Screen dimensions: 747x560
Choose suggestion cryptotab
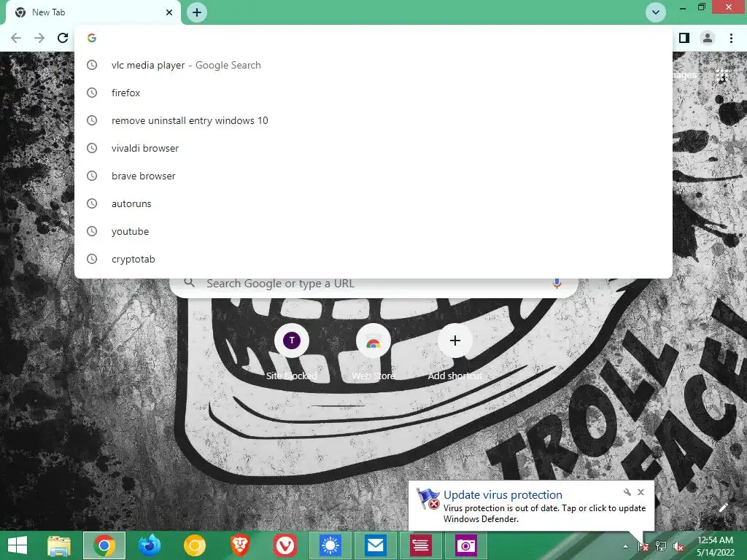(373, 259)
